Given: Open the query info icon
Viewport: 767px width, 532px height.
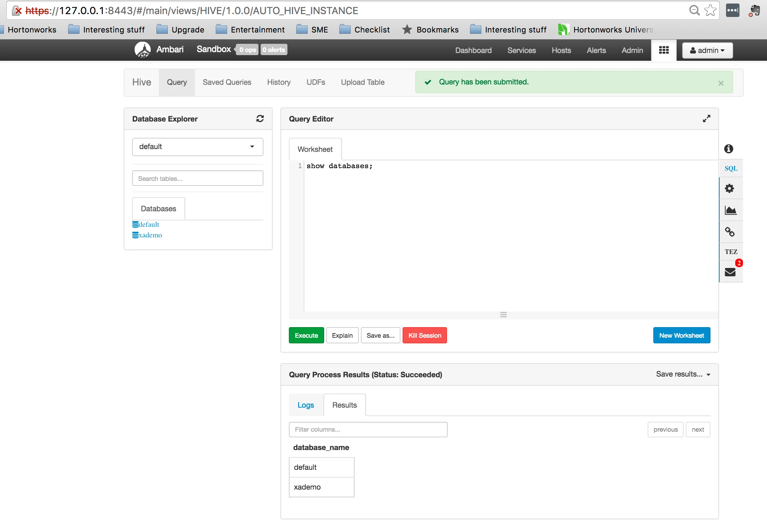Looking at the screenshot, I should (729, 149).
